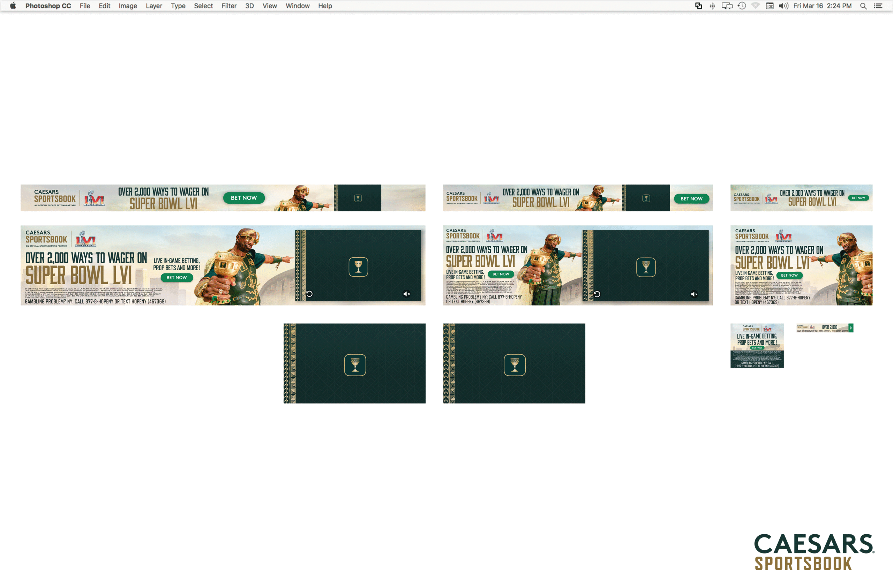The height and width of the screenshot is (588, 893).
Task: Open the Select menu
Action: (203, 6)
